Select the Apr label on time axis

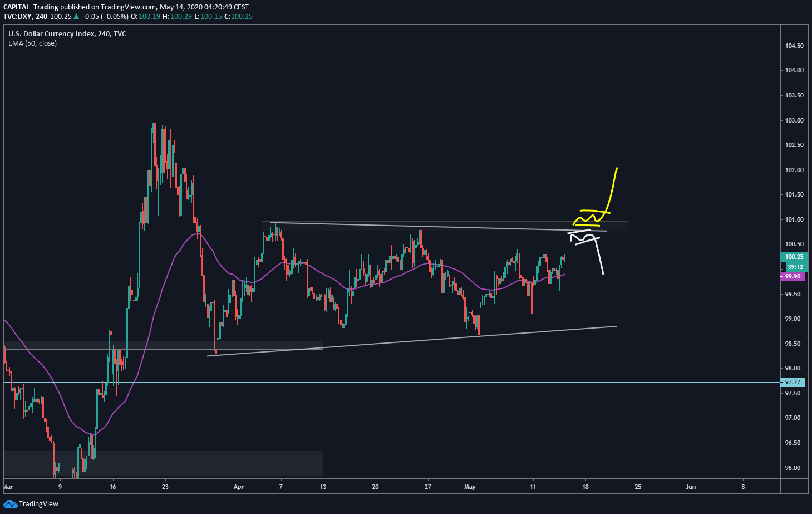pyautogui.click(x=239, y=487)
